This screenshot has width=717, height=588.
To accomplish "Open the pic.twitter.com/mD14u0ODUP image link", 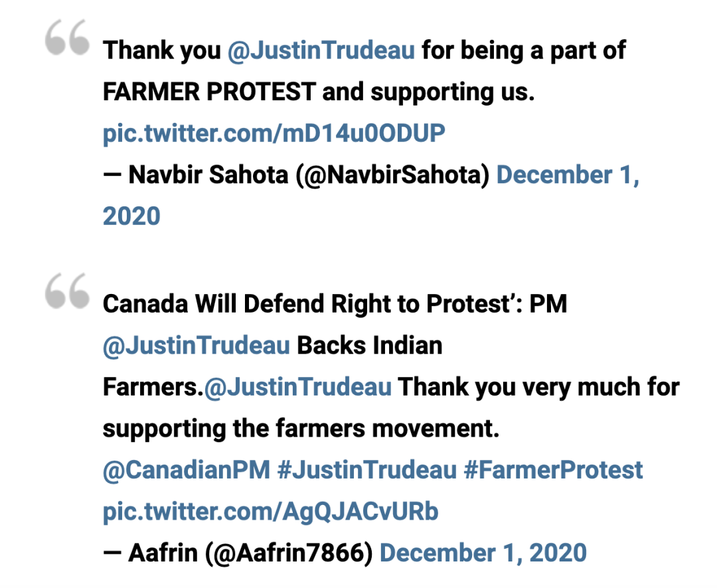I will tap(274, 133).
